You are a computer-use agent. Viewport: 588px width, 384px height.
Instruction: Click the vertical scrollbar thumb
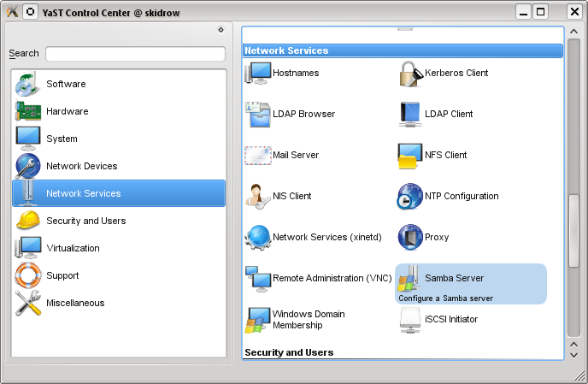click(573, 230)
